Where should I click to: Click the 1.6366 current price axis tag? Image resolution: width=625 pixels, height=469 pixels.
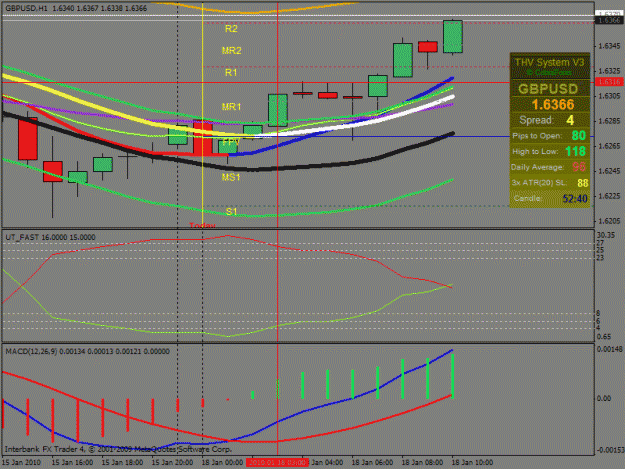[x=609, y=20]
